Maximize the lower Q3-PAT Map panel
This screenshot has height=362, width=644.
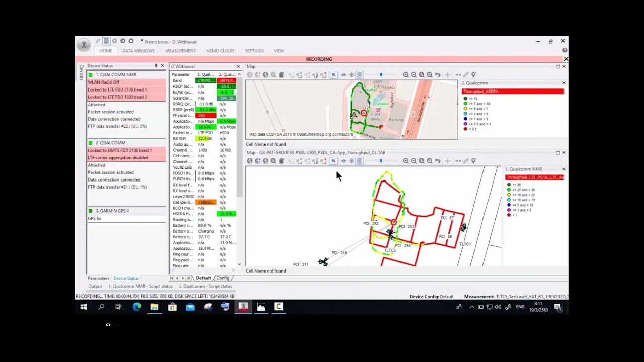click(557, 152)
